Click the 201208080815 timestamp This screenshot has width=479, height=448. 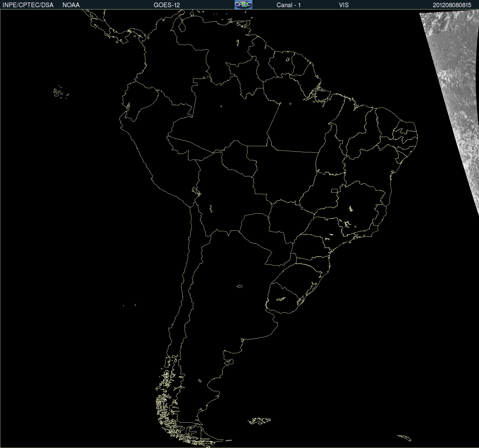(452, 5)
